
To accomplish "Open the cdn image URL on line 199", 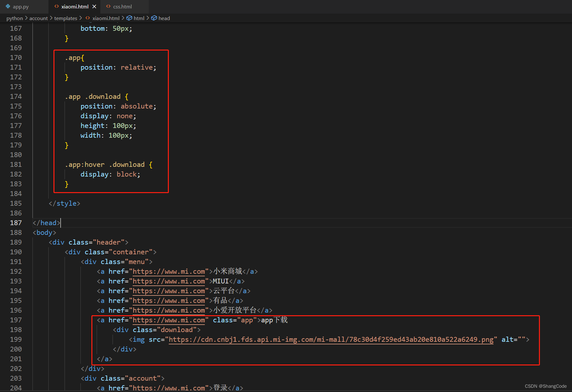I will point(331,340).
